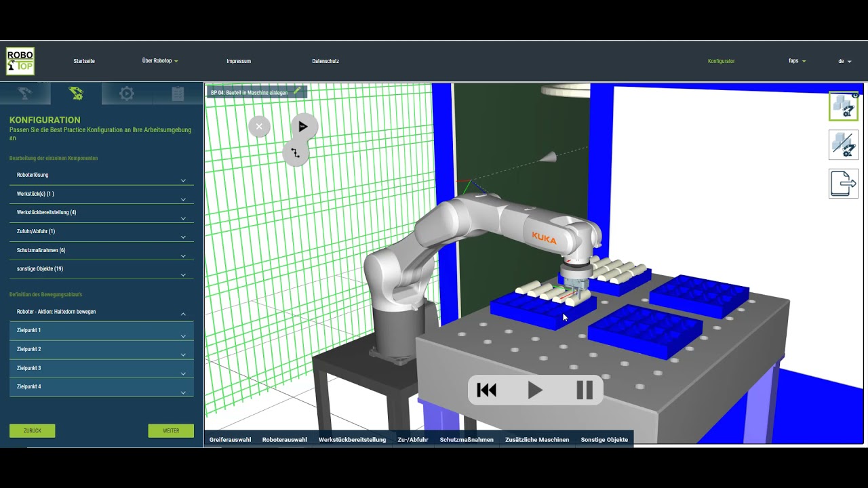Collapse Roboter - Aktion: Haltedorn bewegen
Viewport: 868px width, 488px height.
click(x=102, y=312)
